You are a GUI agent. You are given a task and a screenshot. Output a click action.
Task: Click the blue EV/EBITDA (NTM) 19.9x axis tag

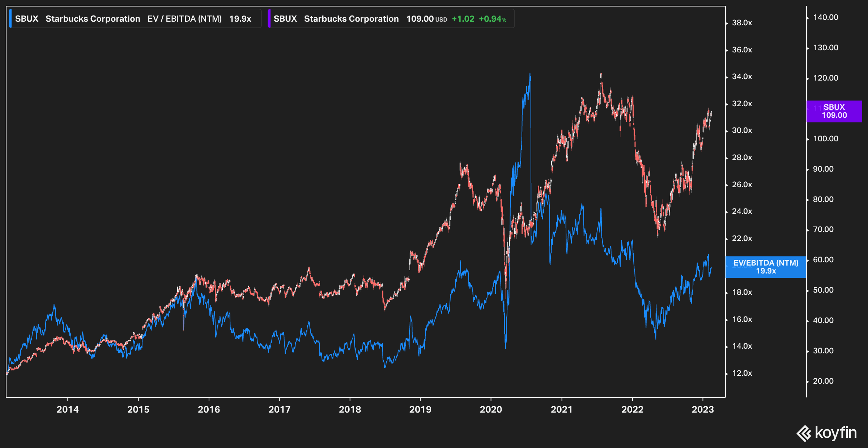[766, 267]
